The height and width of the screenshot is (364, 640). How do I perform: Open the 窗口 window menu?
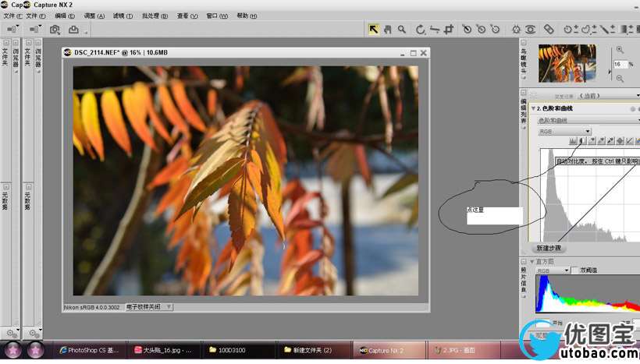tap(217, 16)
